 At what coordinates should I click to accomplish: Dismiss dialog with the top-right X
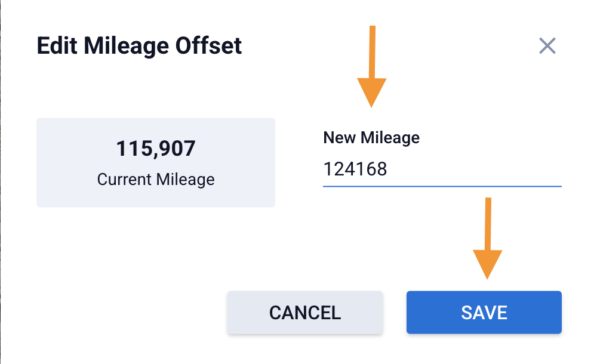547,46
